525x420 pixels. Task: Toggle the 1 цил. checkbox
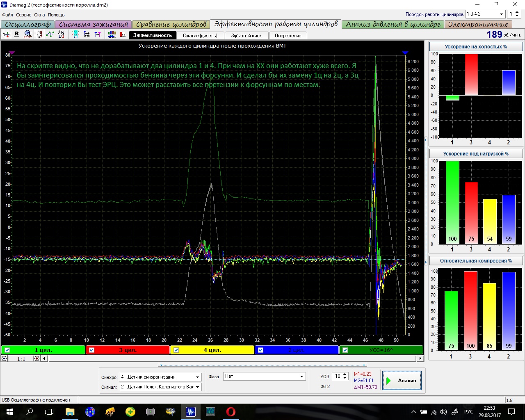[x=7, y=350]
